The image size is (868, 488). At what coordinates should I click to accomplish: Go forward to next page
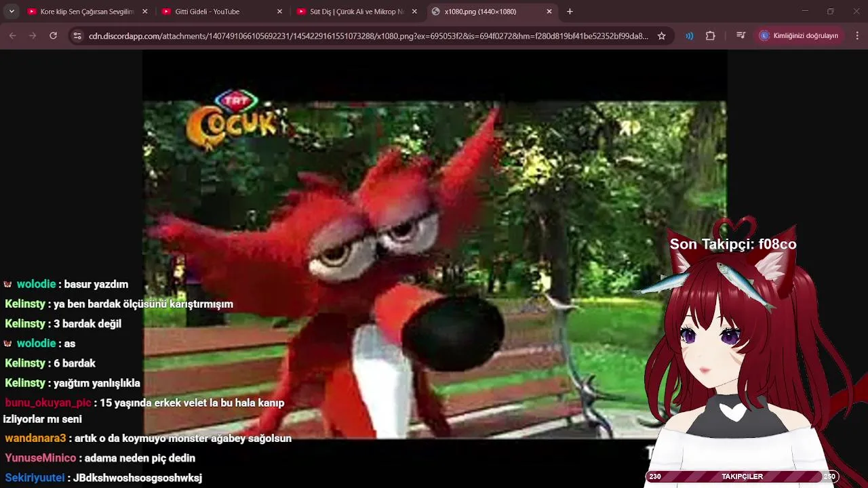(x=33, y=36)
